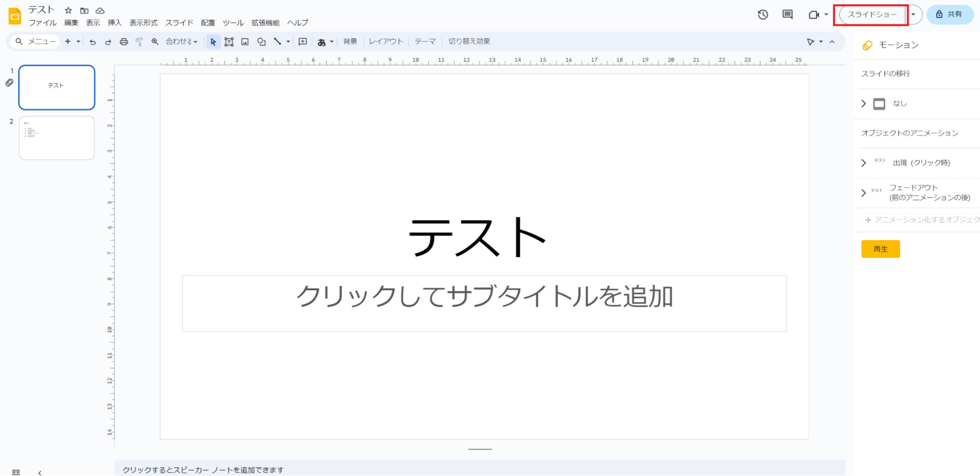Open the shape tool icon
Screen dimensions: 980x476
coord(261,42)
